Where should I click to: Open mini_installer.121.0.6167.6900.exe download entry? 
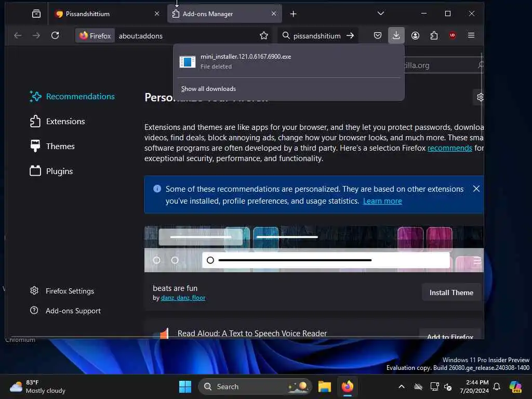pyautogui.click(x=288, y=61)
